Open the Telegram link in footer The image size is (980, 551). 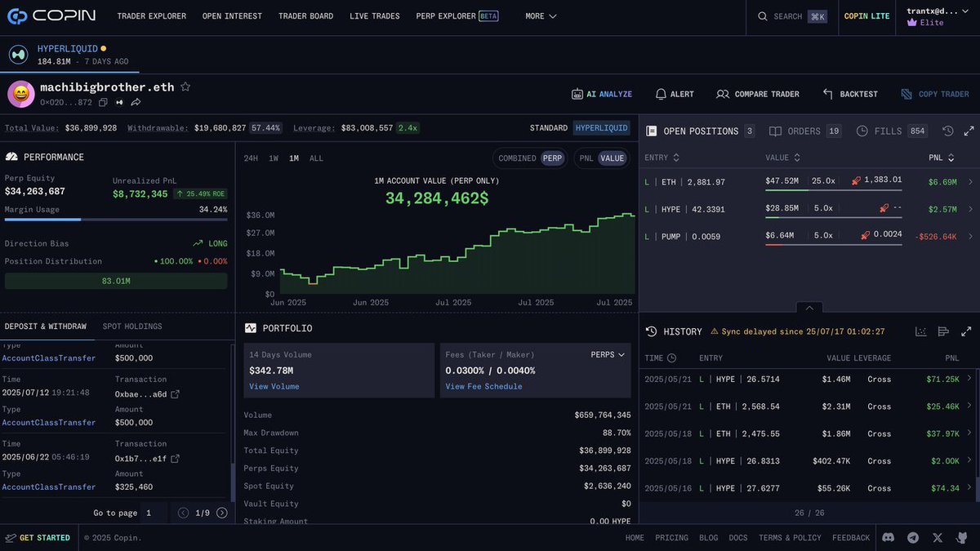point(913,537)
